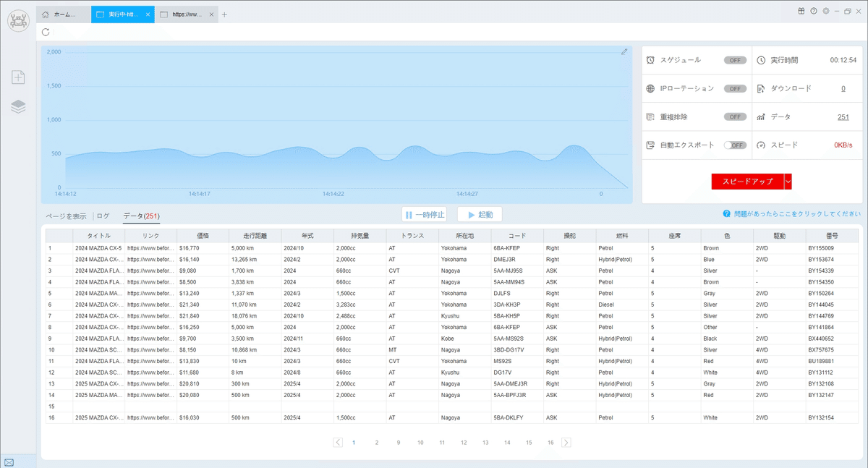Image resolution: width=868 pixels, height=468 pixels.
Task: Click the download file icon beside ダウンロード
Action: 761,88
